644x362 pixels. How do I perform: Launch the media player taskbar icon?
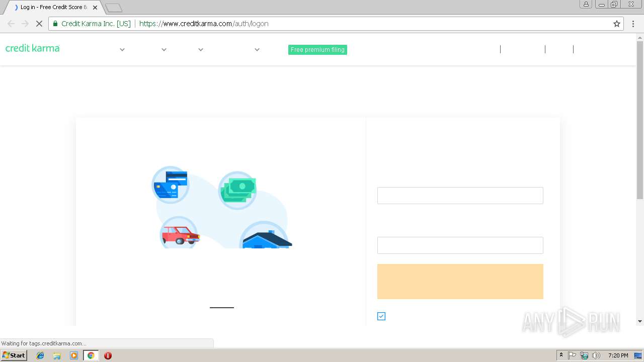pyautogui.click(x=74, y=355)
